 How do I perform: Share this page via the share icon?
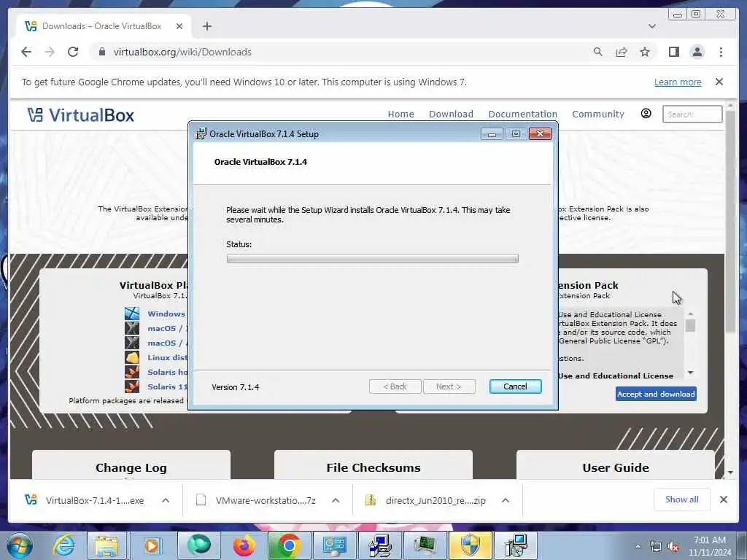622,52
